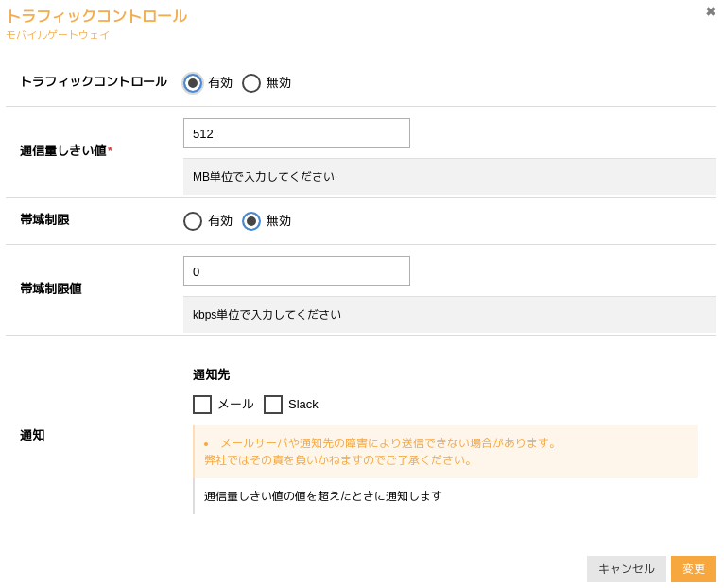This screenshot has height=588, width=724.
Task: Select the 無効 radio button for 帯域制限
Action: [251, 221]
